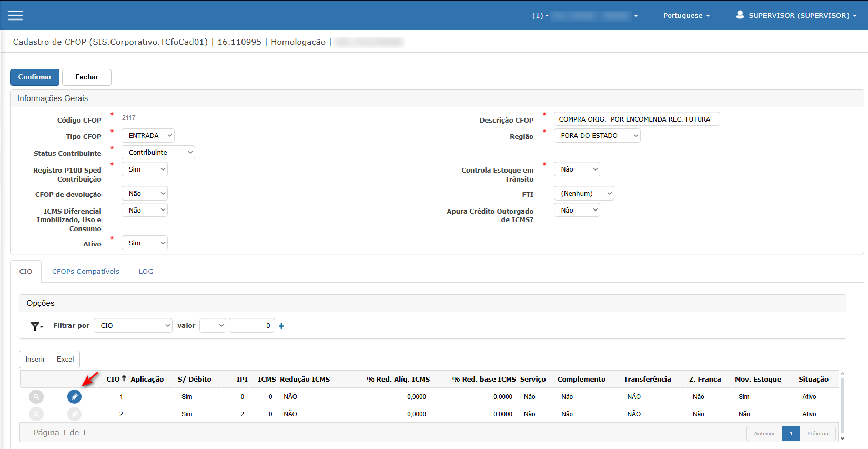Click the Opções panel header

432,303
